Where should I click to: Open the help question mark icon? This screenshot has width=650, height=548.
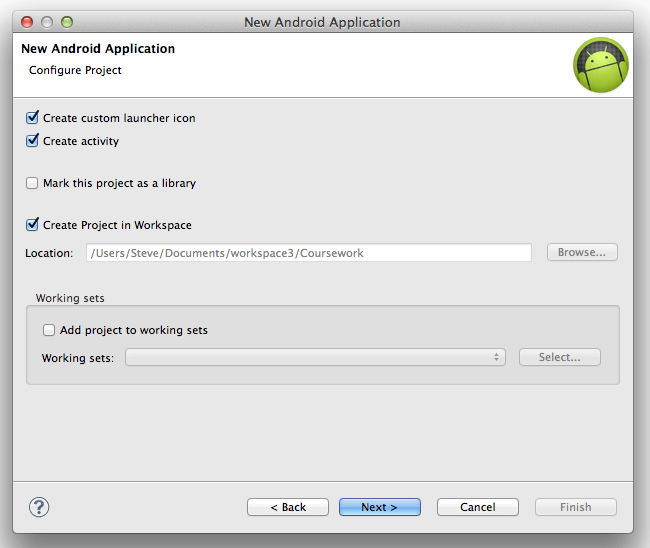(39, 507)
